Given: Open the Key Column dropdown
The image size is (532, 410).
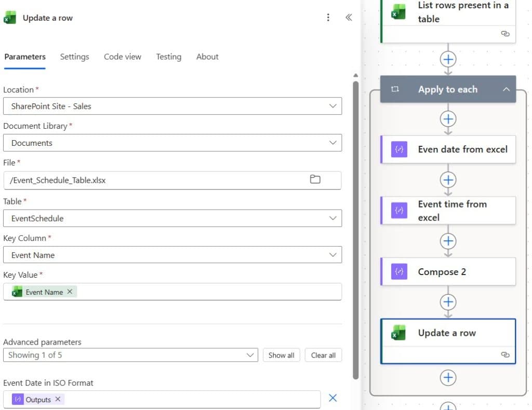Looking at the screenshot, I should point(172,255).
